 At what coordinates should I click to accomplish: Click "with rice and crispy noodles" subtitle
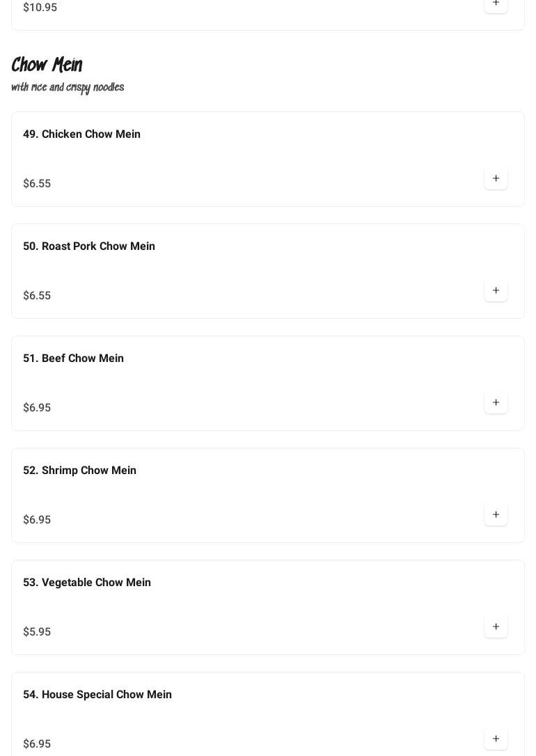68,88
